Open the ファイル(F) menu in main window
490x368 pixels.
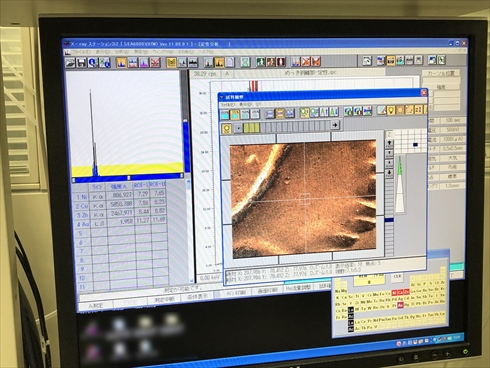click(x=81, y=52)
